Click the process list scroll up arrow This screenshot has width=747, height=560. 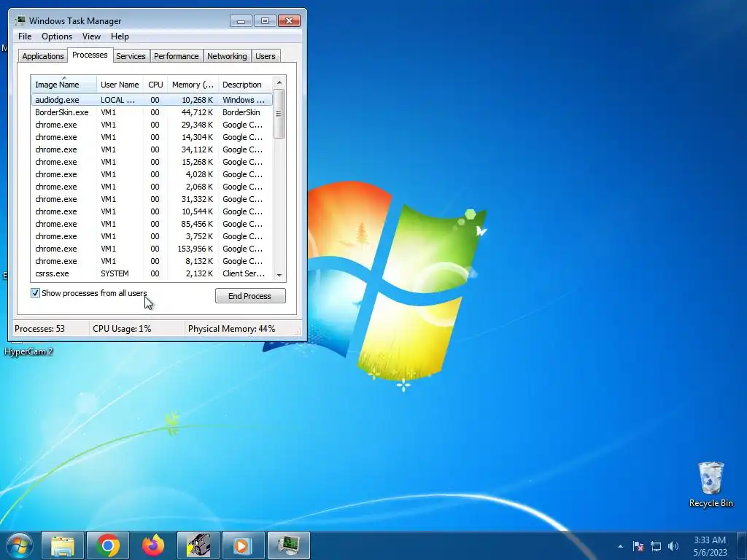pyautogui.click(x=279, y=82)
